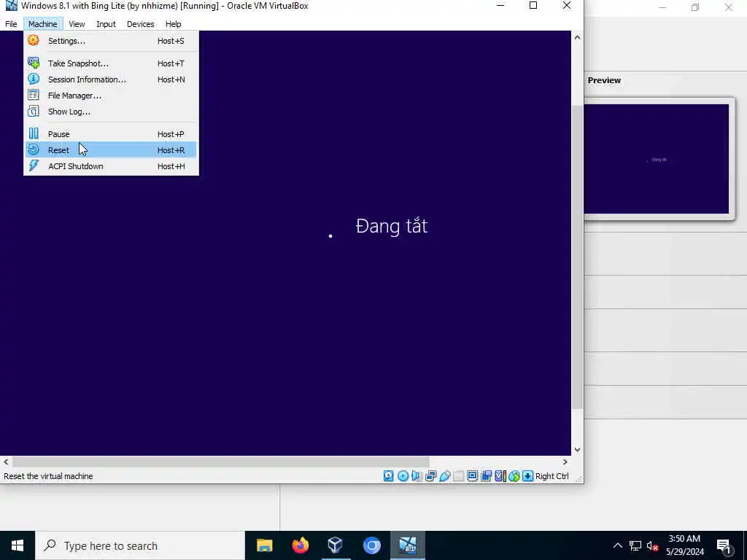
Task: Select Take Snapshot... menu entry
Action: click(x=111, y=63)
